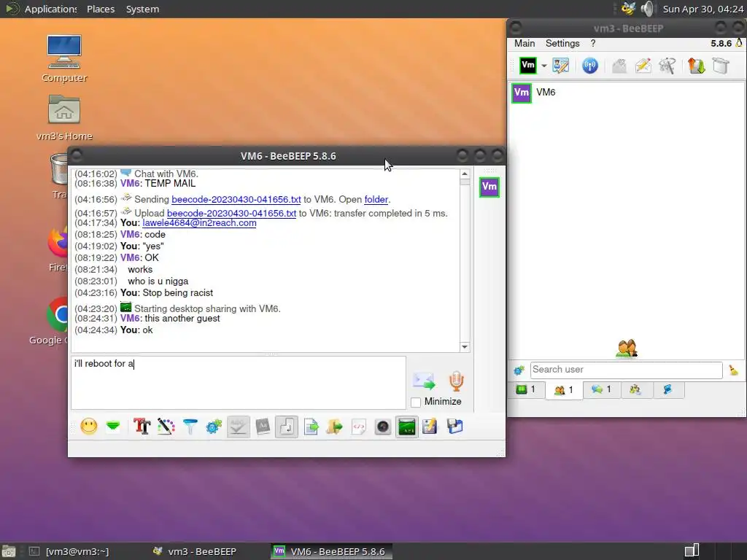747x560 pixels.
Task: Switch to the users tab with count 1
Action: tap(564, 390)
